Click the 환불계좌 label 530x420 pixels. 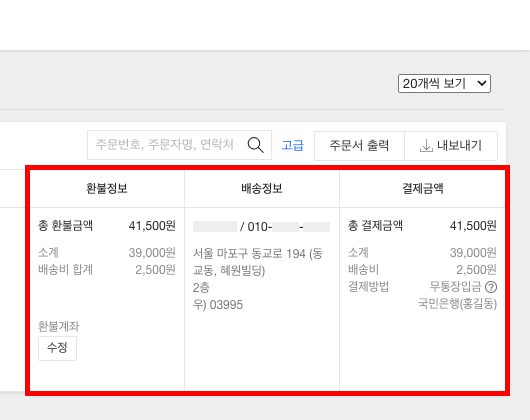pyautogui.click(x=58, y=326)
